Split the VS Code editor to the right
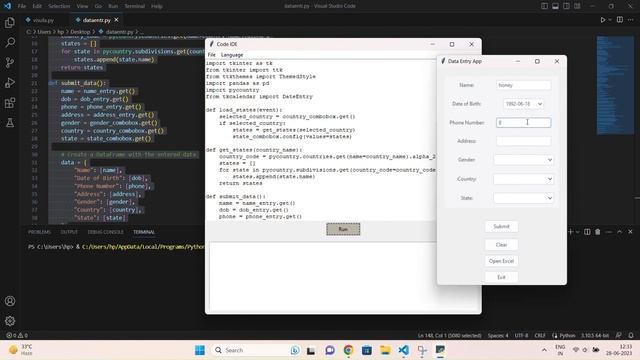Viewport: 640px width, 360px height. pyautogui.click(x=620, y=20)
